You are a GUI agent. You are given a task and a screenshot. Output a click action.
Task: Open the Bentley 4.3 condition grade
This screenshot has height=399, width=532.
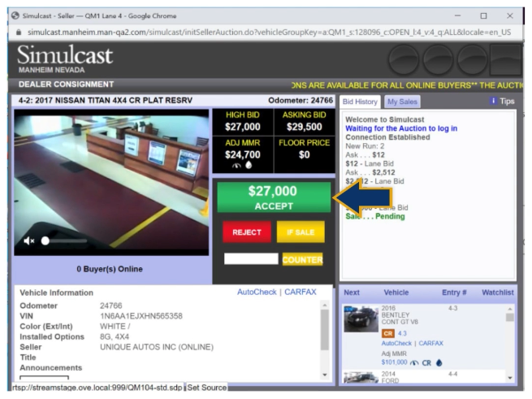(402, 333)
